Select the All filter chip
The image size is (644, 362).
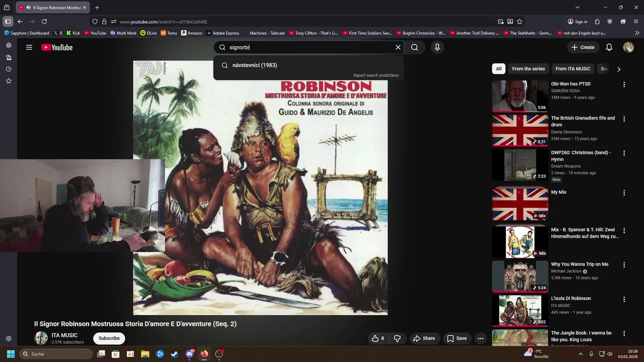point(499,69)
